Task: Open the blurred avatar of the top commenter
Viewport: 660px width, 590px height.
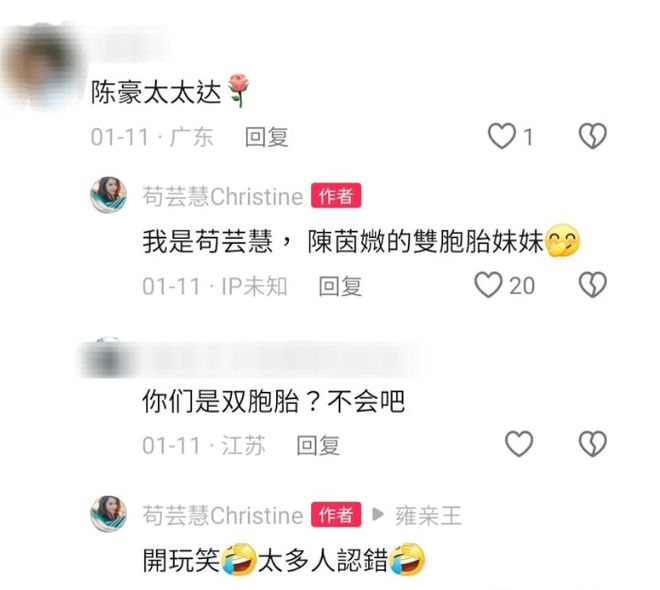Action: pos(42,67)
